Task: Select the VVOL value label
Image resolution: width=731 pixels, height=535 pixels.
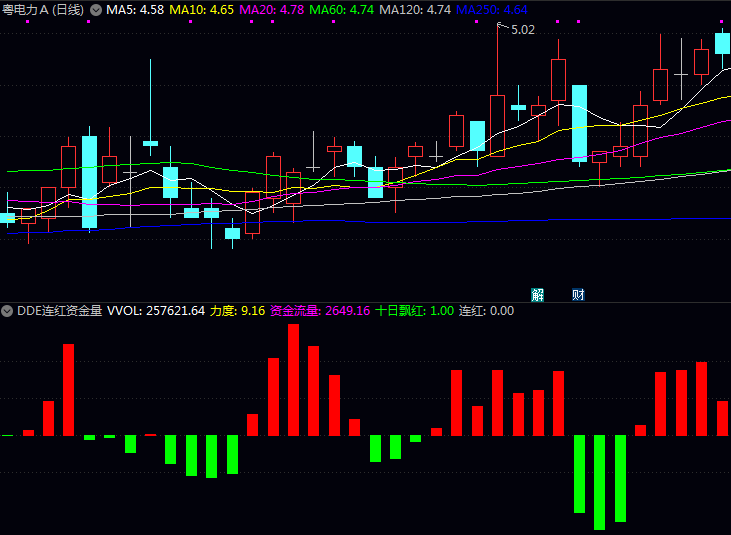Action: coord(156,311)
